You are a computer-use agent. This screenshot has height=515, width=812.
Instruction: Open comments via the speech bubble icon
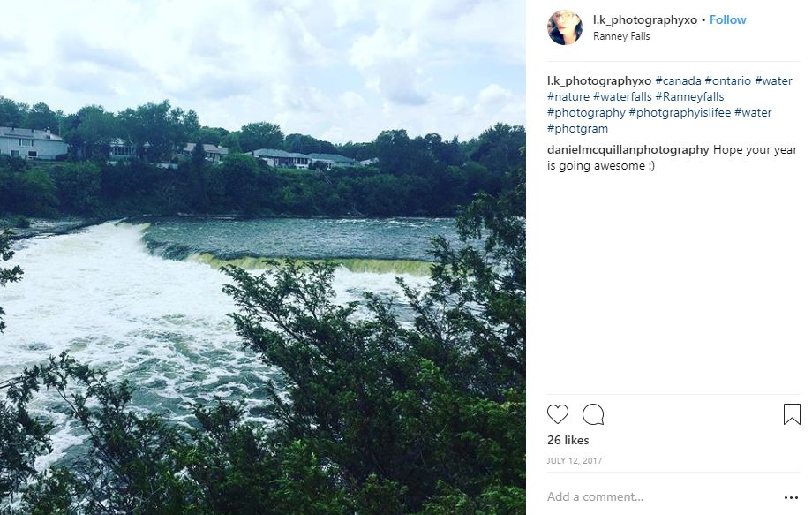tap(593, 414)
